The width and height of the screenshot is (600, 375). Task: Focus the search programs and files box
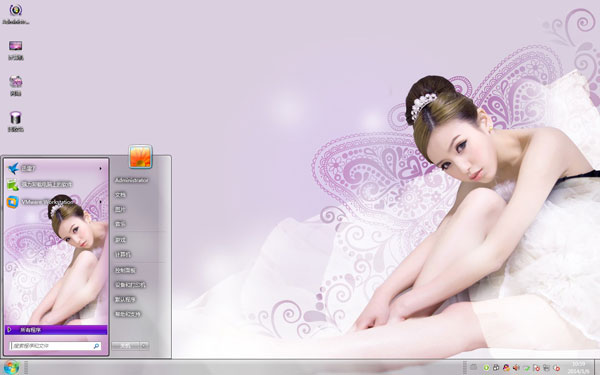click(55, 346)
